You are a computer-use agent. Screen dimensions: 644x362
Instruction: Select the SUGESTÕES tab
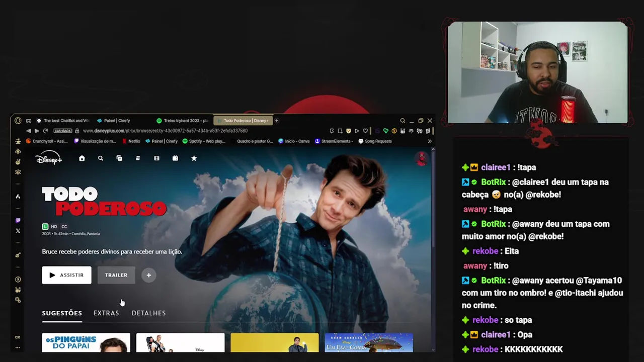(62, 313)
